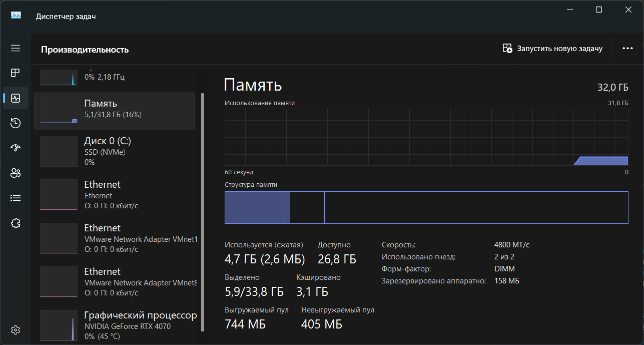Click the Task Manager app icon in title bar
This screenshot has width=644, height=345.
[16, 16]
